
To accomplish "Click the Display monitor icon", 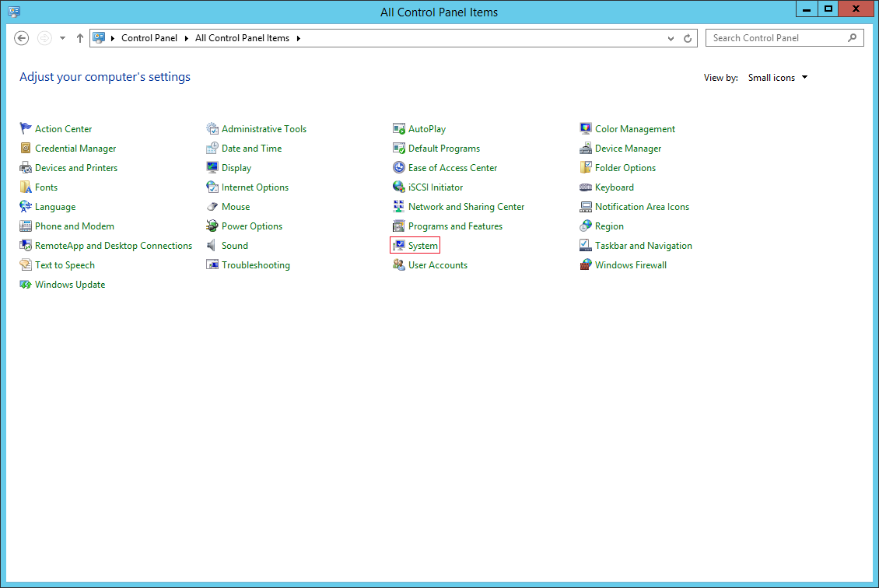I will click(x=212, y=167).
